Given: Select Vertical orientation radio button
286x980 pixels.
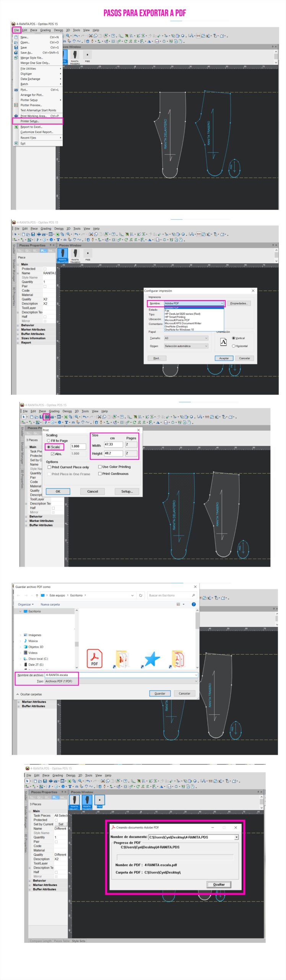Looking at the screenshot, I should [234, 338].
